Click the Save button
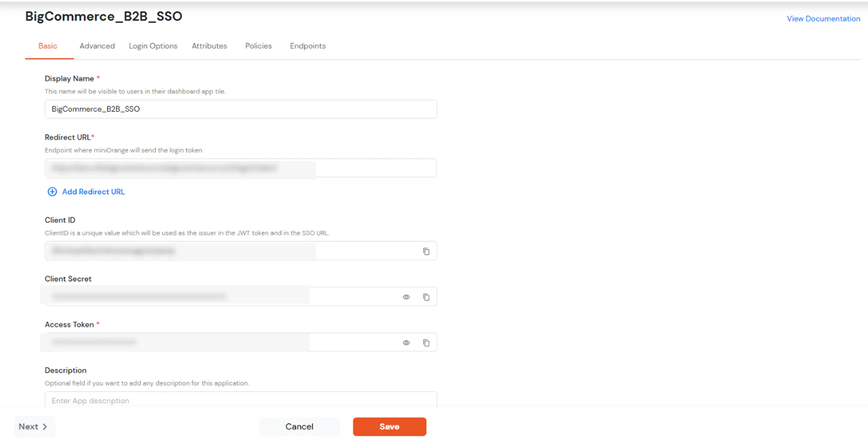Screen dimensions: 868x443 click(x=390, y=427)
